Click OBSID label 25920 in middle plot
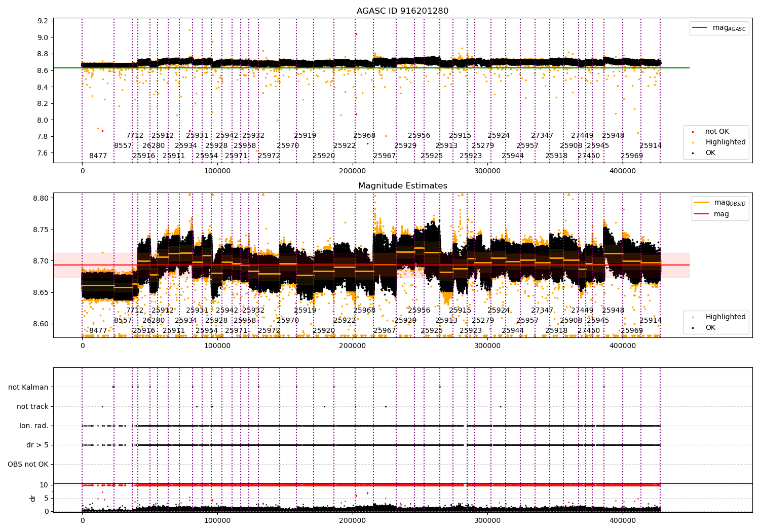 324,331
